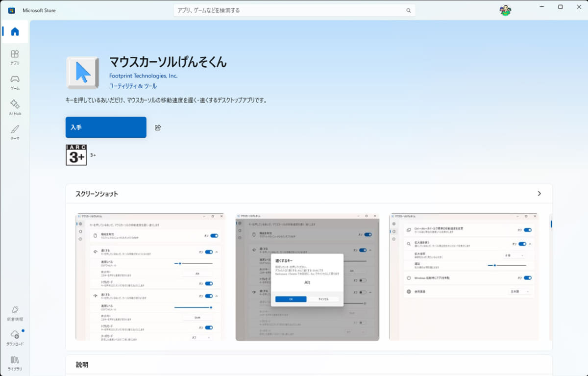Click the Microsoft Store logo in title bar
Image resolution: width=588 pixels, height=376 pixels.
[x=11, y=10]
